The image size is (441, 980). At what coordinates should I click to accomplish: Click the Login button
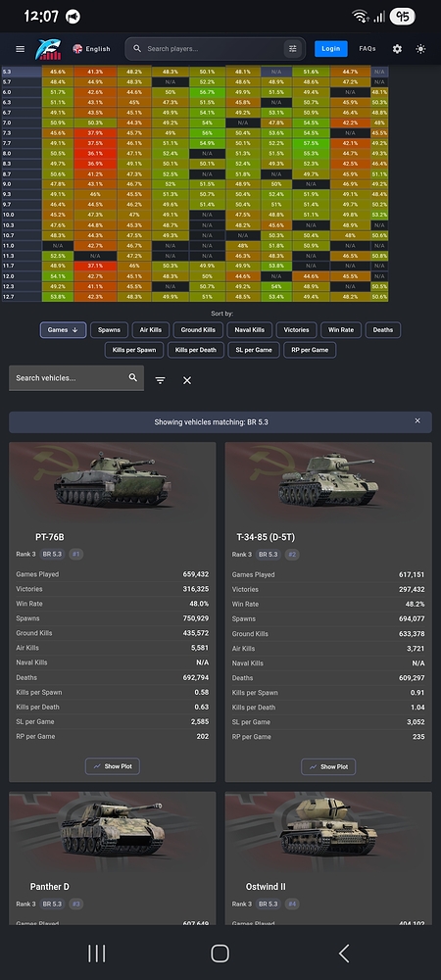click(x=331, y=49)
